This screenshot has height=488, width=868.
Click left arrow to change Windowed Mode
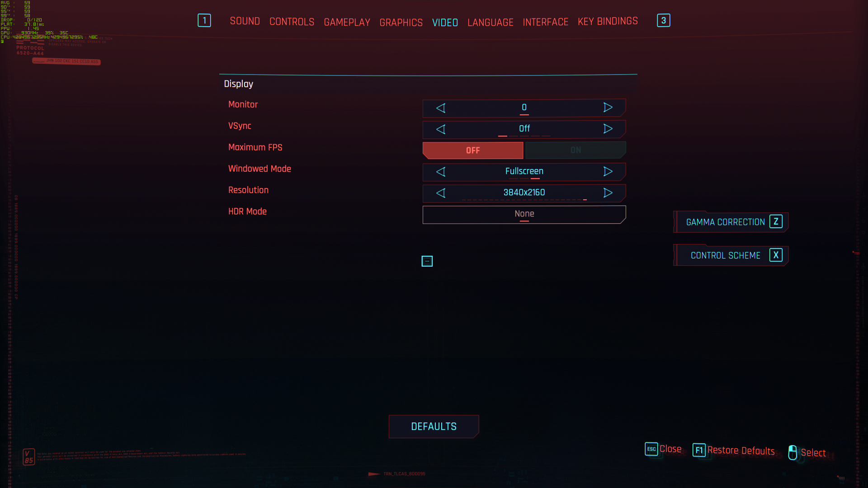(x=441, y=172)
